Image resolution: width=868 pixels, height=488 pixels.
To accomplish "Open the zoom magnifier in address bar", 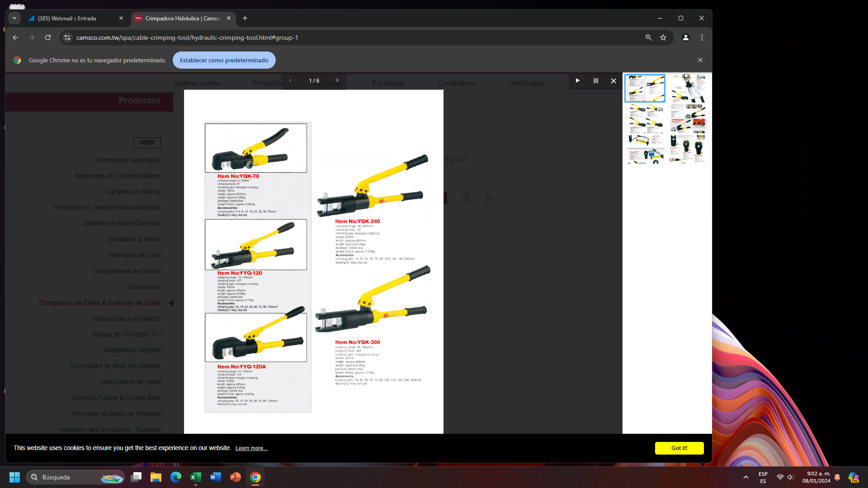I will (x=648, y=38).
